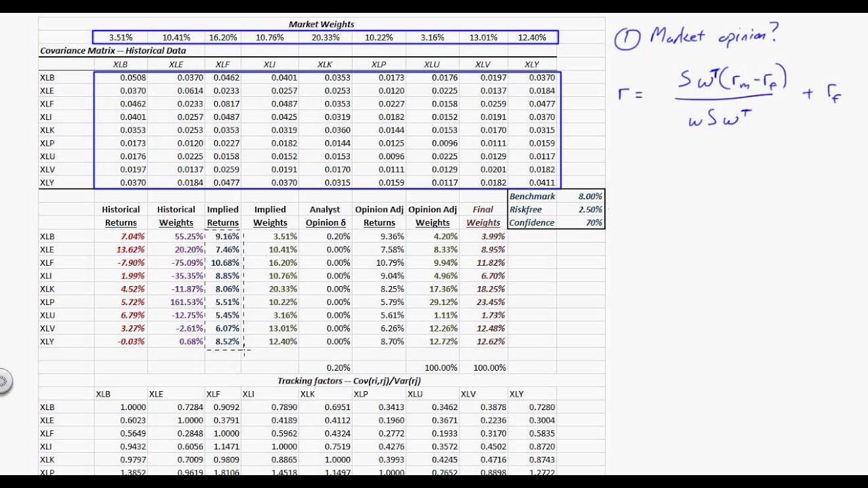Viewport: 868px width, 488px height.
Task: Select the Riskfree value 2.50%
Action: 589,209
